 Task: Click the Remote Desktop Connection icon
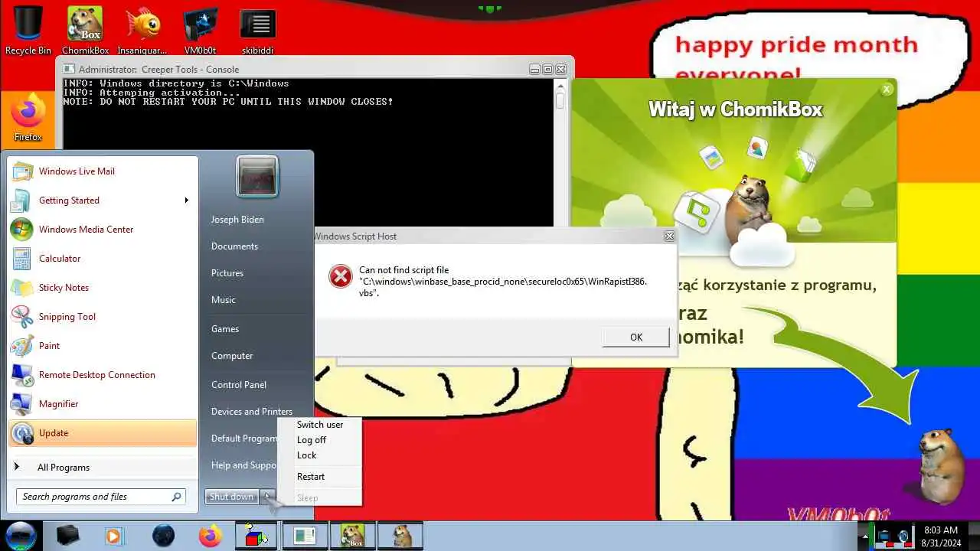coord(21,375)
